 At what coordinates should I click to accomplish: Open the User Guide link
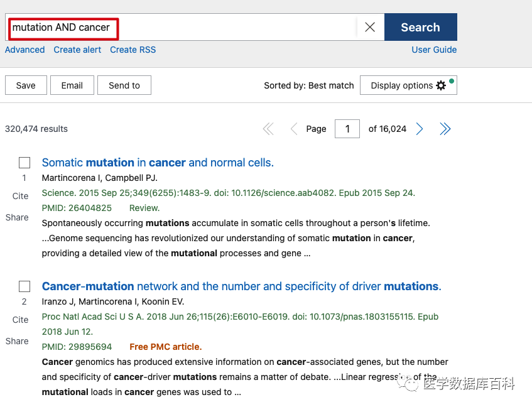click(x=434, y=50)
